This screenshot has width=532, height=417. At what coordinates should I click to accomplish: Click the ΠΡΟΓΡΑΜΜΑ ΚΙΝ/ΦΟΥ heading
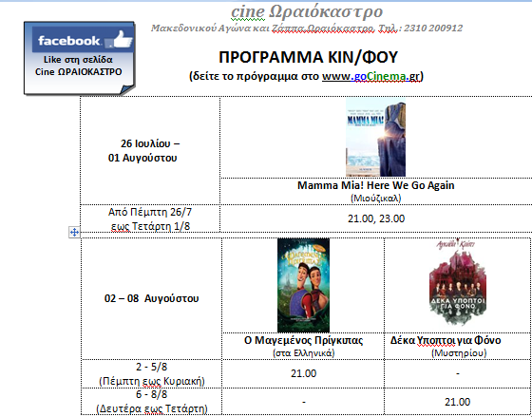(x=308, y=57)
